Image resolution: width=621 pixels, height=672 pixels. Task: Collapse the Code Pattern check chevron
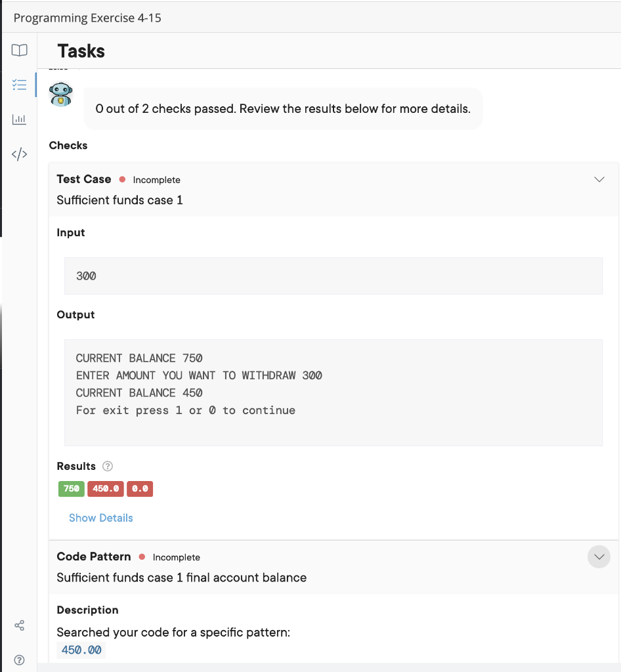(599, 556)
